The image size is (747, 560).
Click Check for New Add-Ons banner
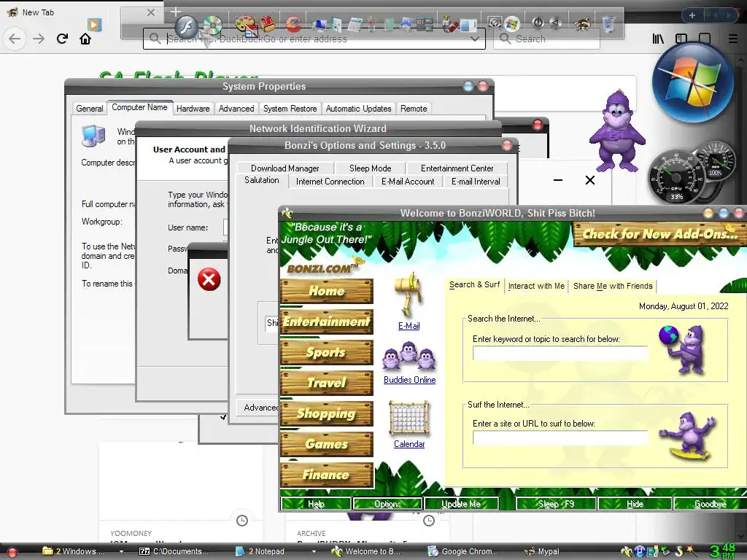coord(659,234)
